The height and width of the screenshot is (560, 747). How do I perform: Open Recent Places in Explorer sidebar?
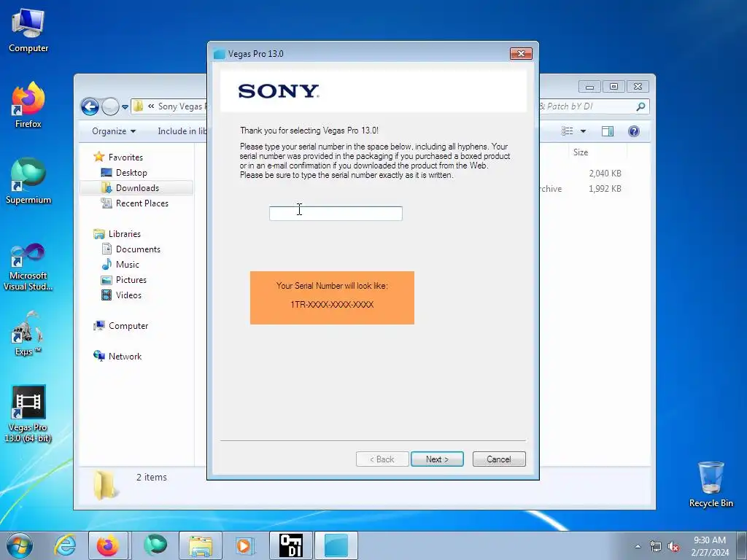coord(142,203)
